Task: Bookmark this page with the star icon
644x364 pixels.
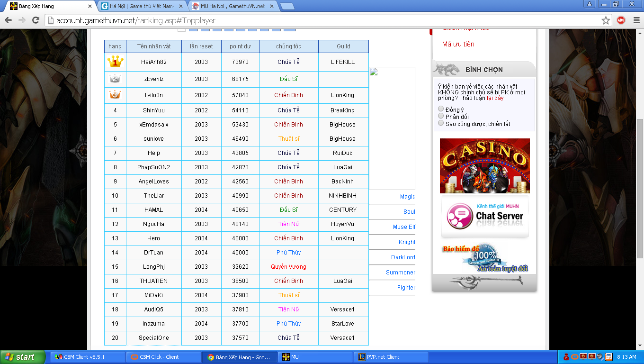Action: point(606,20)
